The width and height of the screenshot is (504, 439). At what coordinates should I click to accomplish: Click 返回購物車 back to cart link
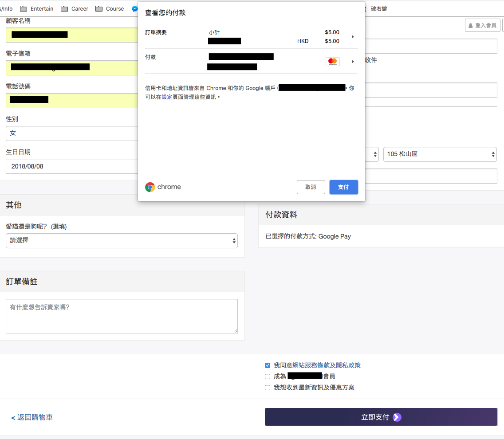point(32,417)
